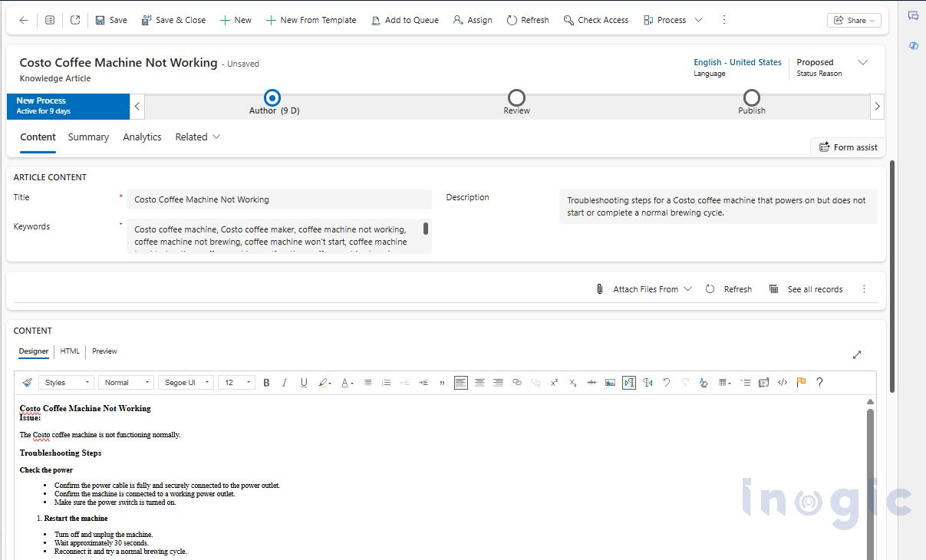Open the Segoe UI font dropdown
The height and width of the screenshot is (560, 926).
(186, 382)
